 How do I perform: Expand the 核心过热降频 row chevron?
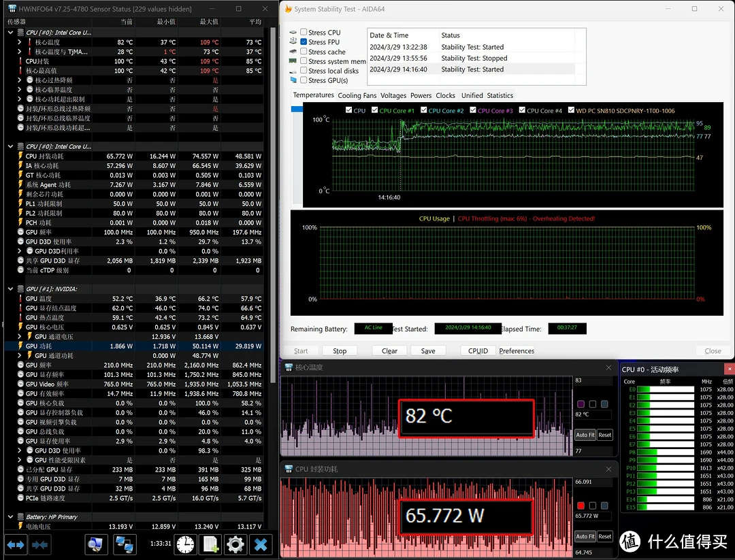click(20, 80)
